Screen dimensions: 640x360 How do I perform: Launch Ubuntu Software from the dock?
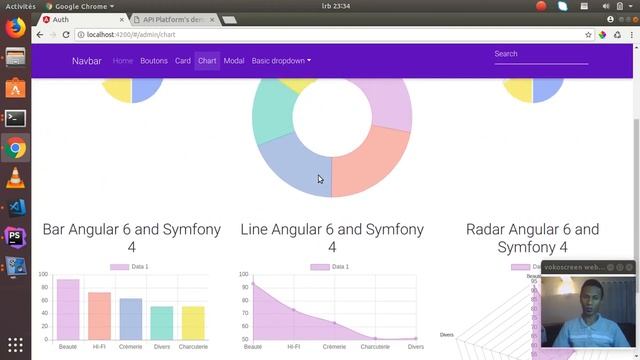(x=16, y=88)
